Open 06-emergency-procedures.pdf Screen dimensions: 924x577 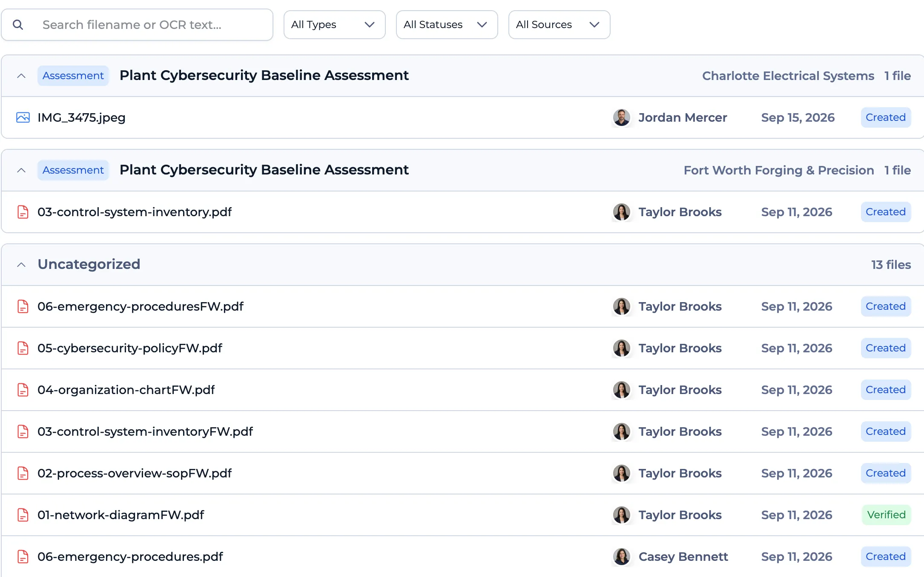130,557
